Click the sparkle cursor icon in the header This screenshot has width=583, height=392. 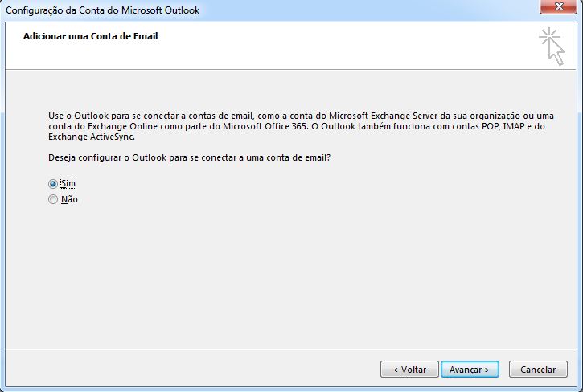coord(552,45)
